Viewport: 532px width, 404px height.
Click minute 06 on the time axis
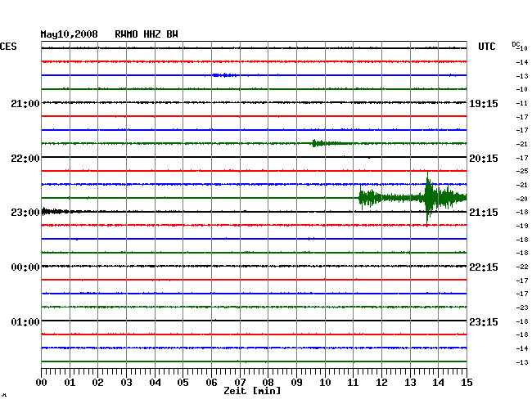(211, 383)
